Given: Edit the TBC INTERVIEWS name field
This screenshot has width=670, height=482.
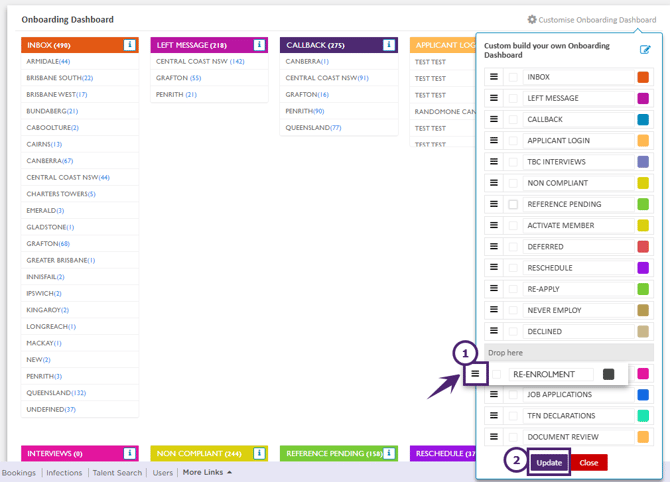Looking at the screenshot, I should tap(578, 162).
